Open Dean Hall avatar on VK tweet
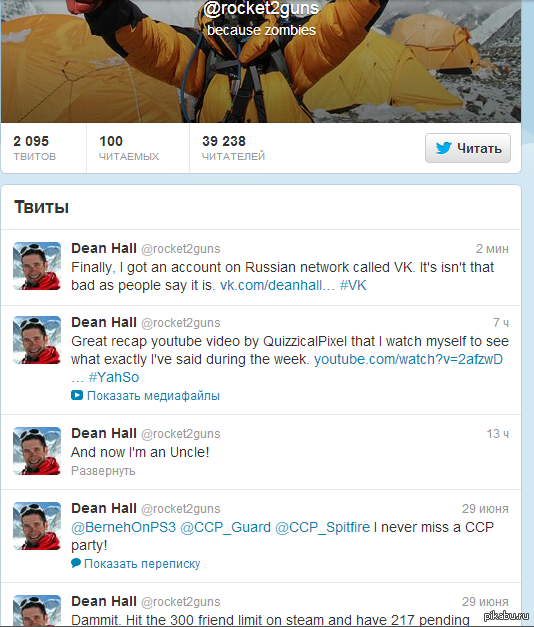Screen dimensions: 534x627 37,266
